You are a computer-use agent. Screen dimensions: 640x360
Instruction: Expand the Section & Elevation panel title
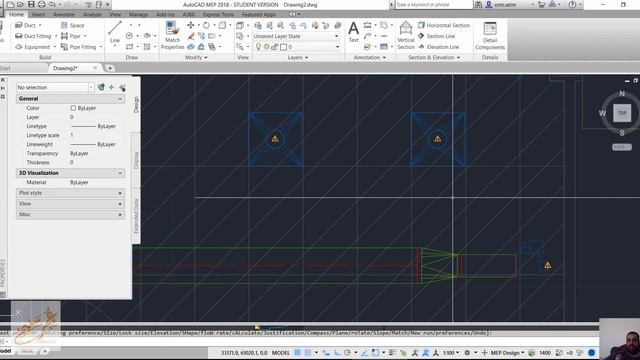pos(434,58)
